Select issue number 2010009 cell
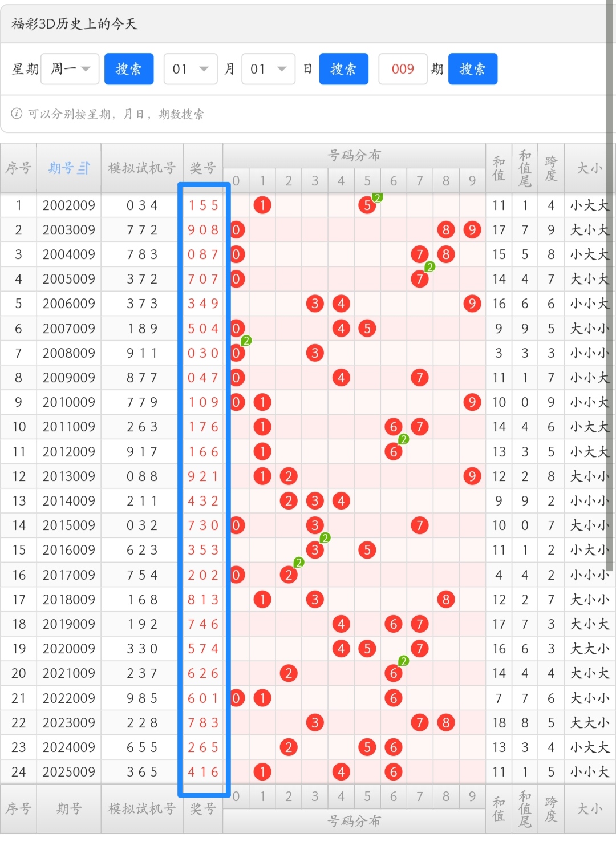Image resolution: width=616 pixels, height=841 pixels. [x=68, y=402]
